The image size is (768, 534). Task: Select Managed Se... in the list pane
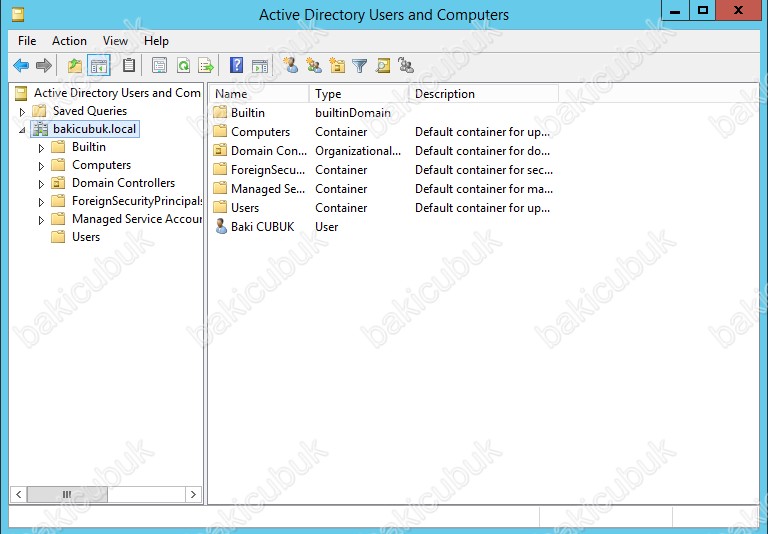[268, 189]
